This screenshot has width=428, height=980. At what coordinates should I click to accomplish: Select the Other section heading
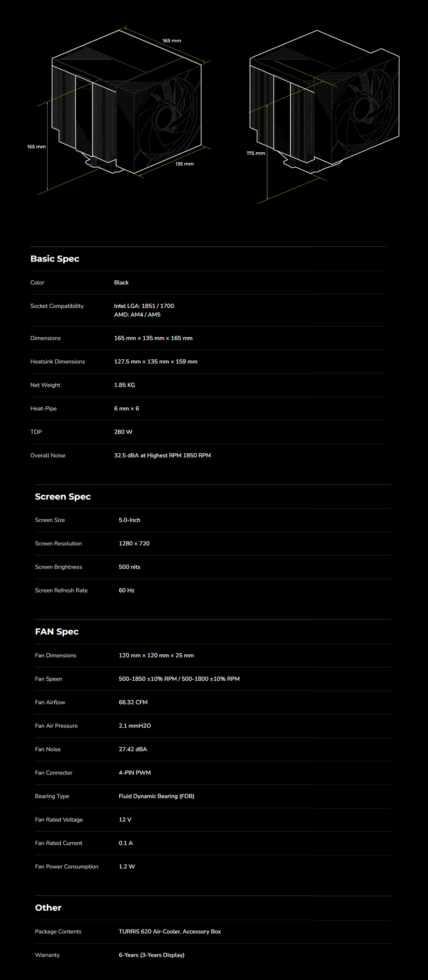[x=48, y=908]
